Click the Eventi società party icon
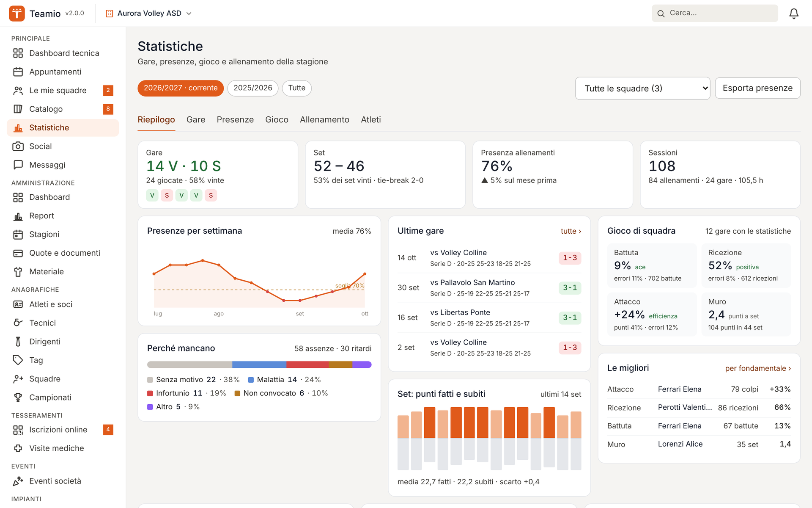This screenshot has width=812, height=508. coord(18,481)
